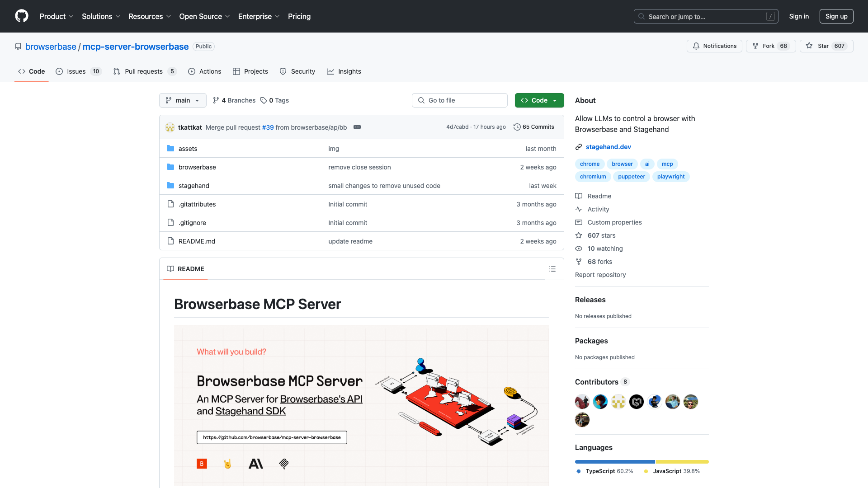
Task: Switch to the Pull requests tab
Action: (x=144, y=71)
